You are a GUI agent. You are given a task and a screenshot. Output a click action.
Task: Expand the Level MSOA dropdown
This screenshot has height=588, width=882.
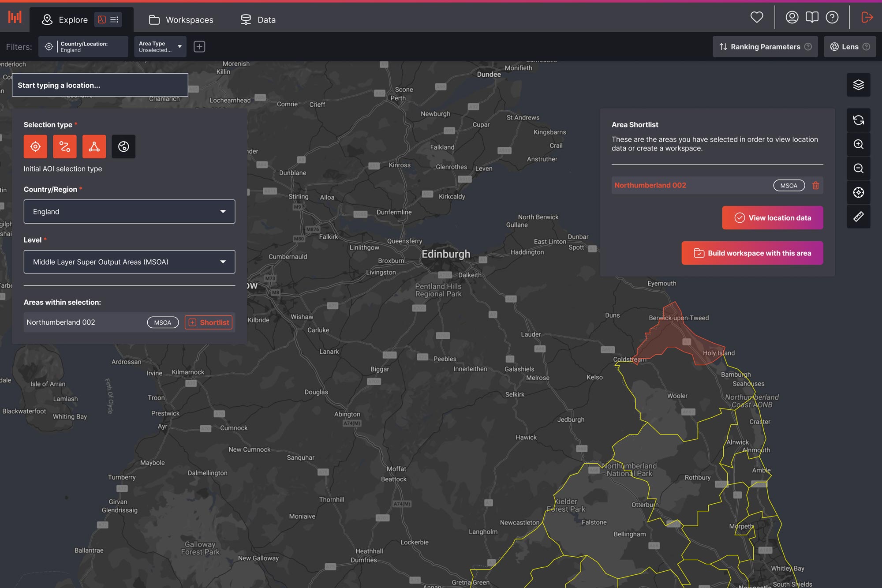[x=129, y=262]
